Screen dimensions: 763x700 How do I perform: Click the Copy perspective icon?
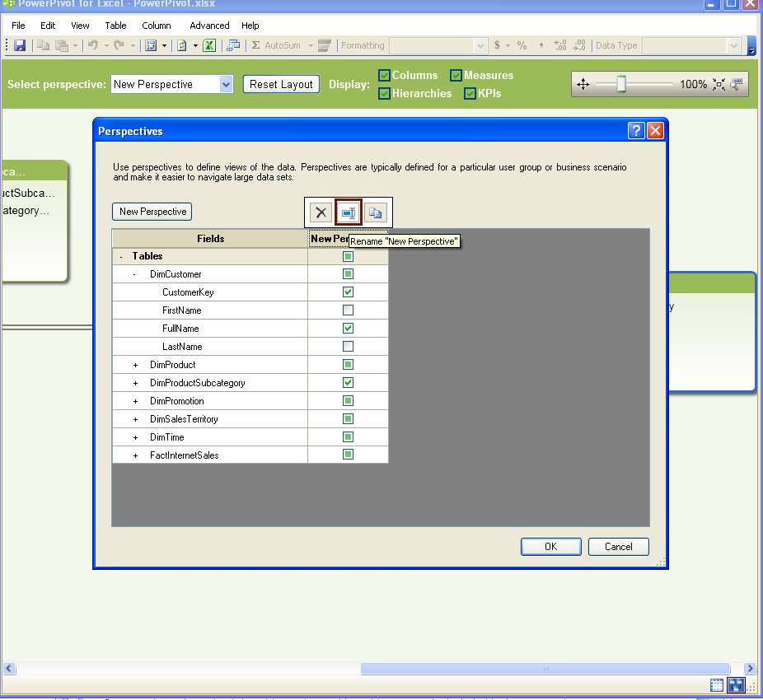(375, 212)
